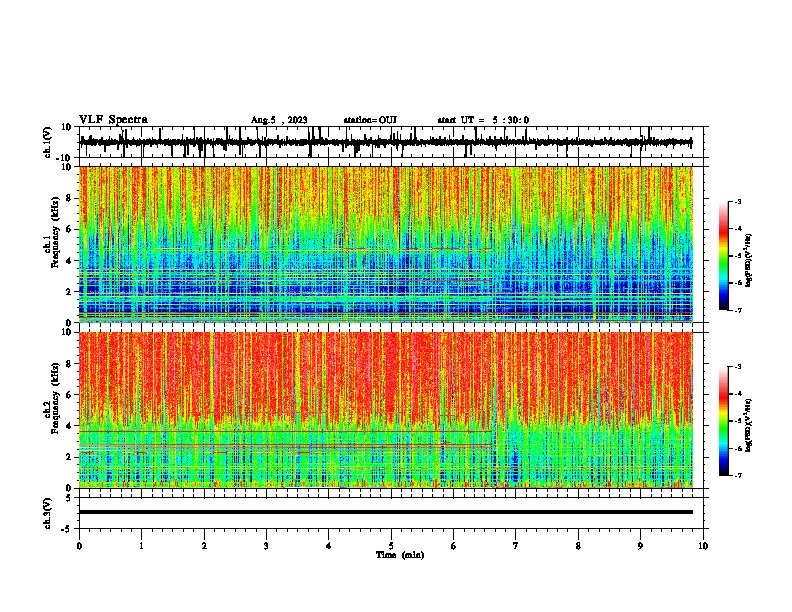
Task: Click the '4' kHz tick on ch.2 frequency axis
Action: point(69,426)
